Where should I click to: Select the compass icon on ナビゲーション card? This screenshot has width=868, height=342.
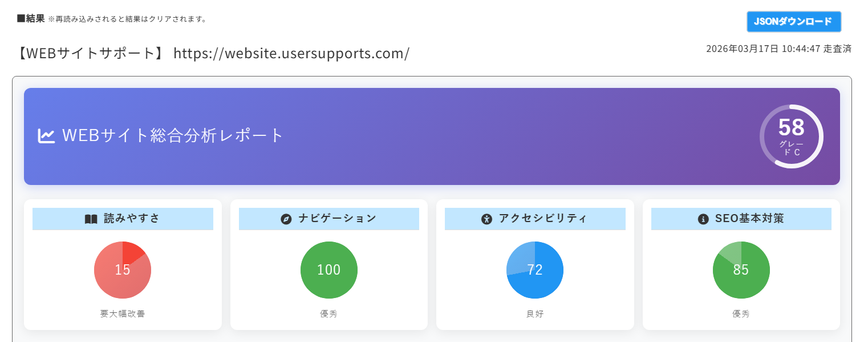286,218
